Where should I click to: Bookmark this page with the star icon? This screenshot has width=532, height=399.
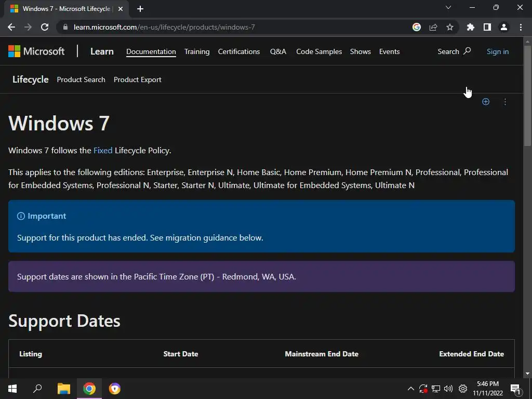point(450,27)
